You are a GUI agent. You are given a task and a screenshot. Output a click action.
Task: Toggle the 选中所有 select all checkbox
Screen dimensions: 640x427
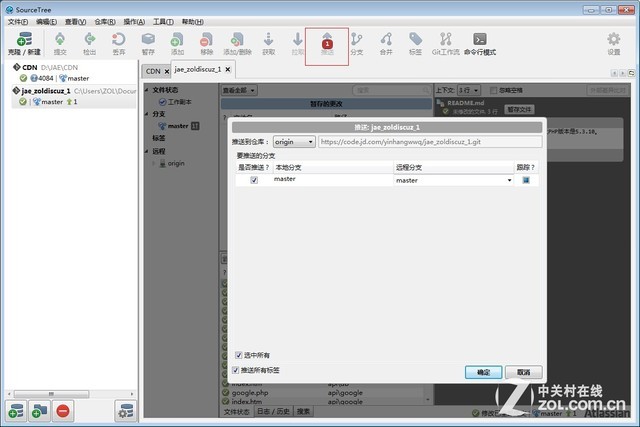pos(237,355)
